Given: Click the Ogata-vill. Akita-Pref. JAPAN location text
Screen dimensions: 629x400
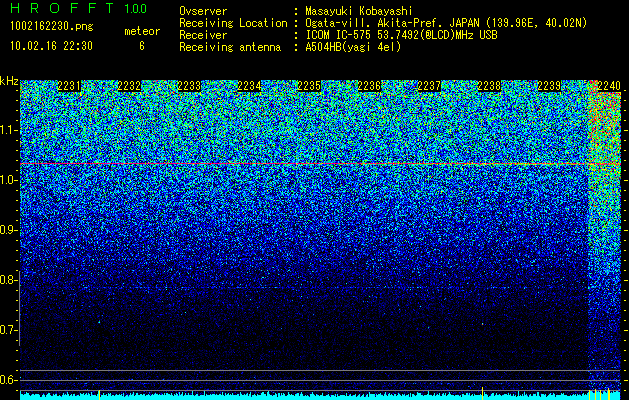Looking at the screenshot, I should (446, 23).
